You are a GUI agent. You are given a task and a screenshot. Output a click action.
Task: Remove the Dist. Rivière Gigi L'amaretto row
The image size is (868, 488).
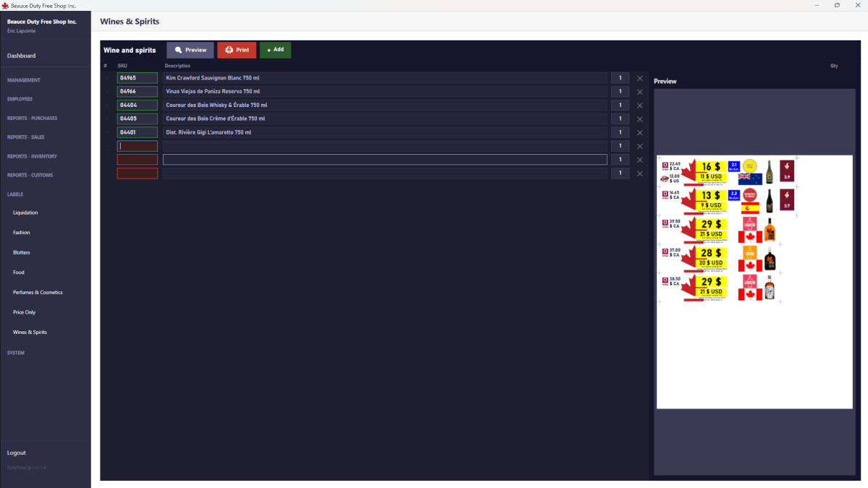pyautogui.click(x=639, y=132)
